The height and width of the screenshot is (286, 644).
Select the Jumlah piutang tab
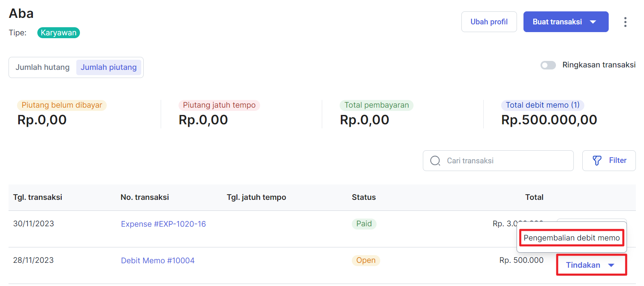(x=109, y=67)
